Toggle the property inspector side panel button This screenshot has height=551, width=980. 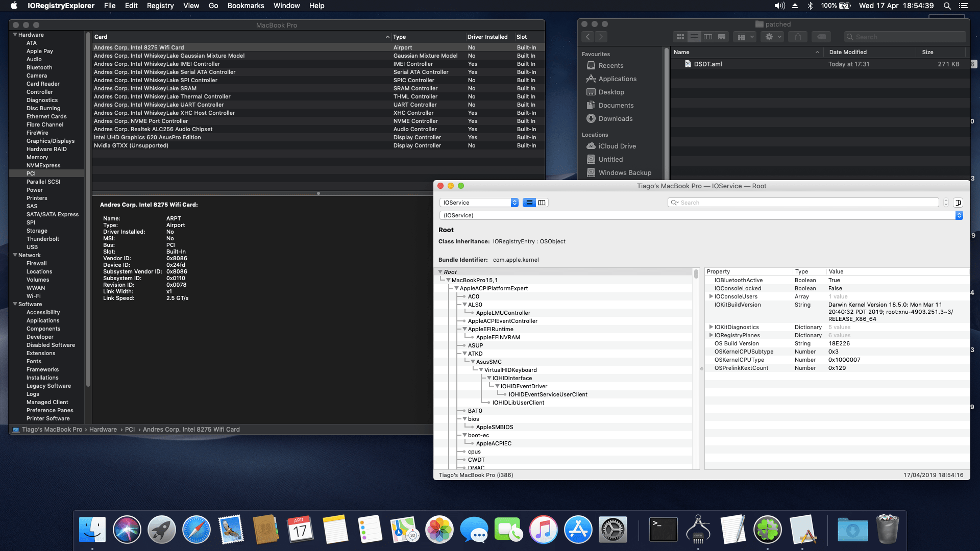958,203
